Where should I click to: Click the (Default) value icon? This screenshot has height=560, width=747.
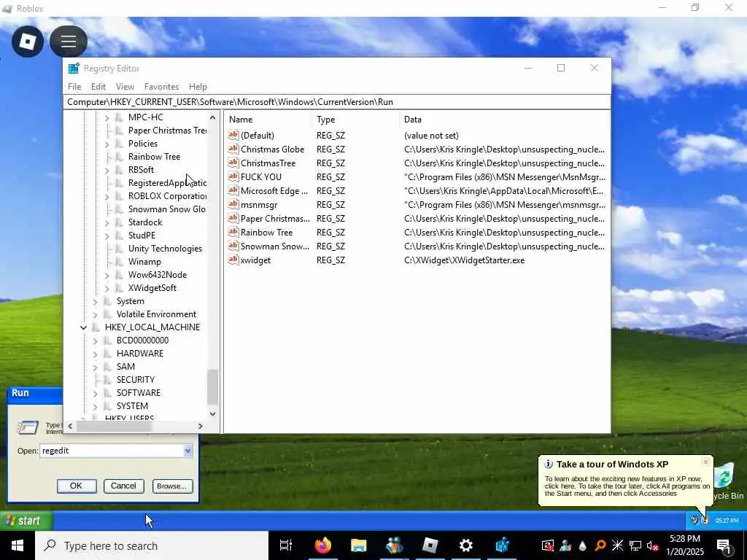coord(233,135)
